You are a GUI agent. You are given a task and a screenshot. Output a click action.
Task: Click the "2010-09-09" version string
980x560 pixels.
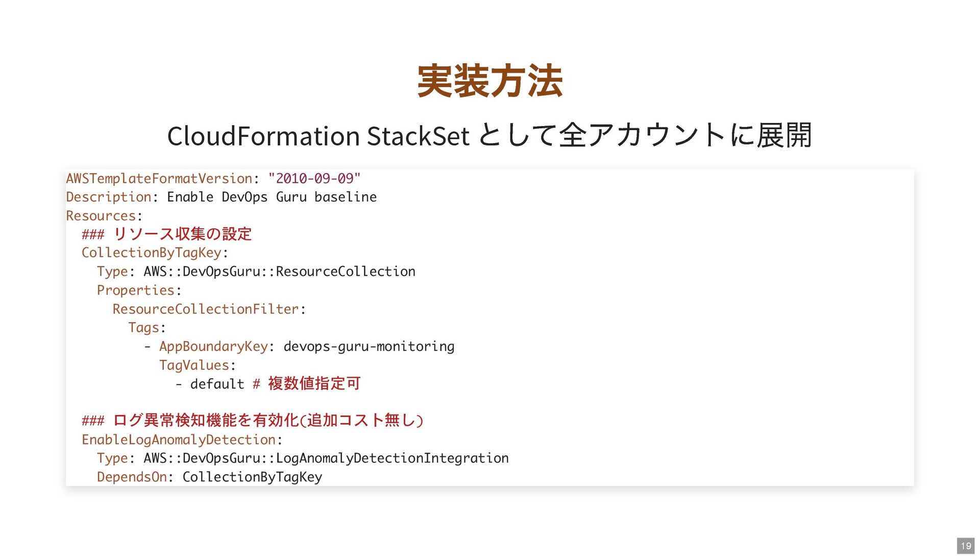pos(314,179)
